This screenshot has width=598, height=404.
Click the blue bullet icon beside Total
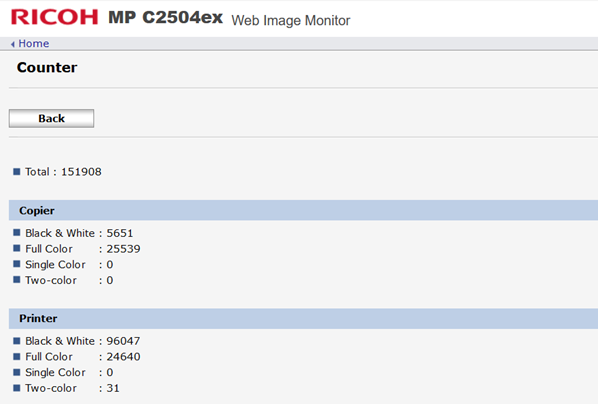click(x=16, y=171)
